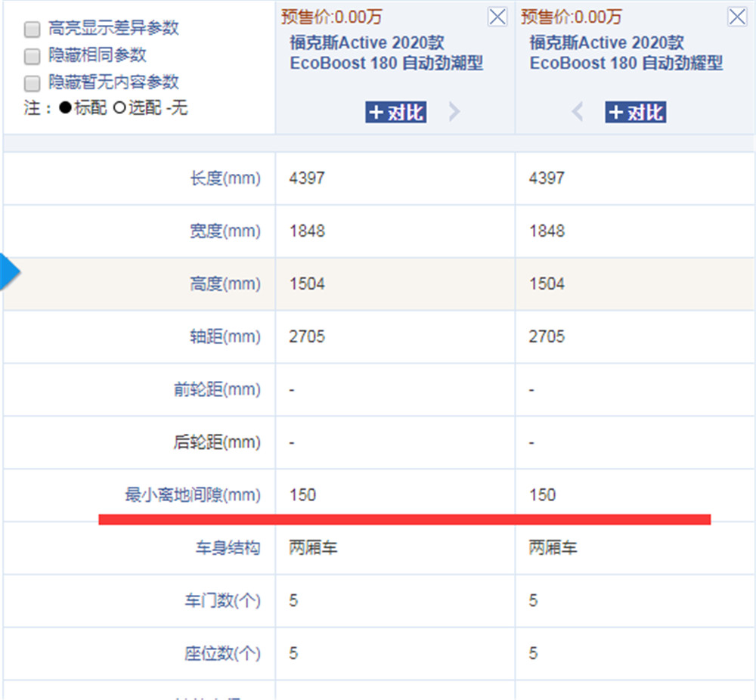Click the left arrow in the 劲耀型 column
Viewport: 756px width, 700px height.
pos(578,113)
